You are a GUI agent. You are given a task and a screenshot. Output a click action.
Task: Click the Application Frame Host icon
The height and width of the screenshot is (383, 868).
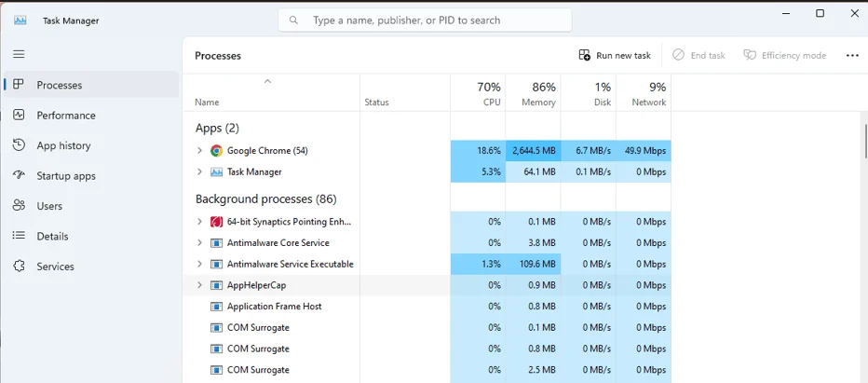[216, 307]
